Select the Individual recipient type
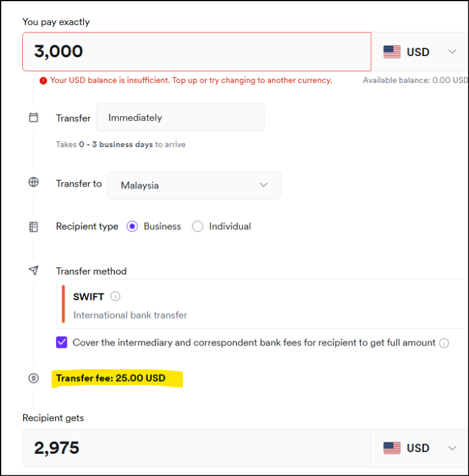469x476 pixels. pyautogui.click(x=198, y=227)
